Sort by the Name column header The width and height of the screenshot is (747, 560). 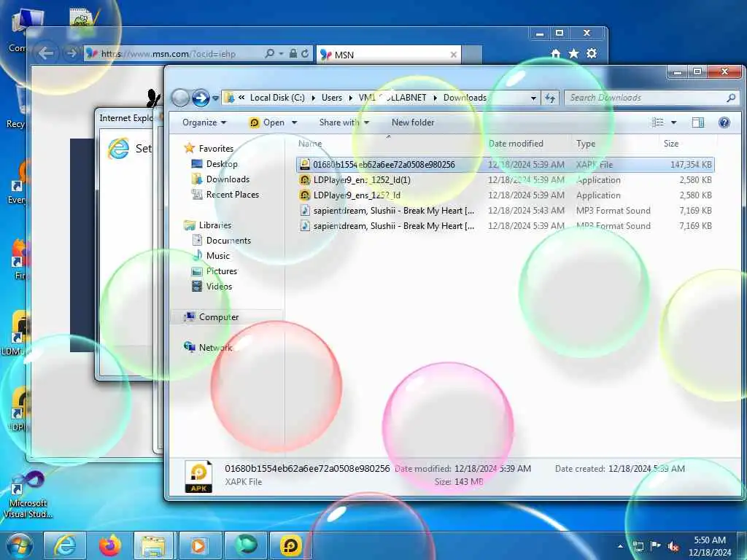tap(310, 144)
